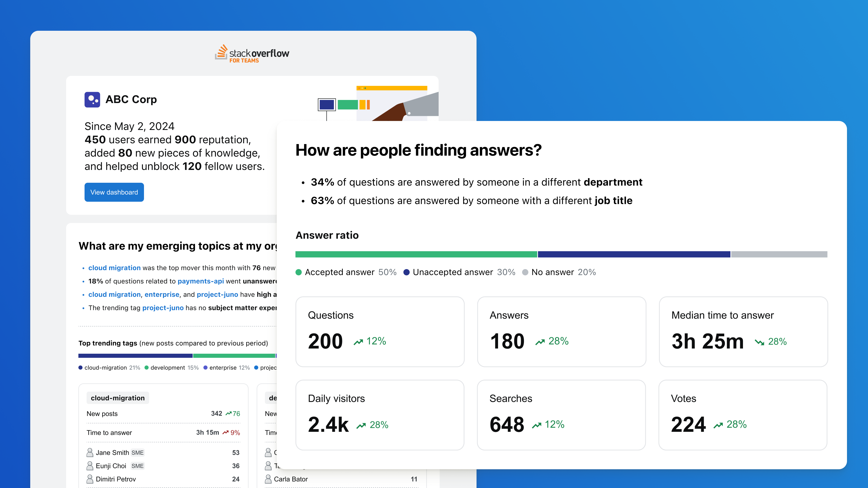Click the Stack Overflow for Teams logo
This screenshot has height=488, width=868.
pyautogui.click(x=252, y=54)
